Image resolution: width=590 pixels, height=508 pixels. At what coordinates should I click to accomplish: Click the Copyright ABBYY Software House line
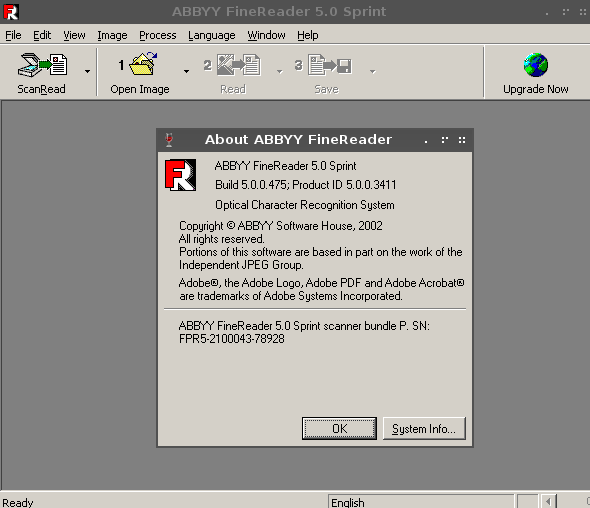pyautogui.click(x=281, y=226)
